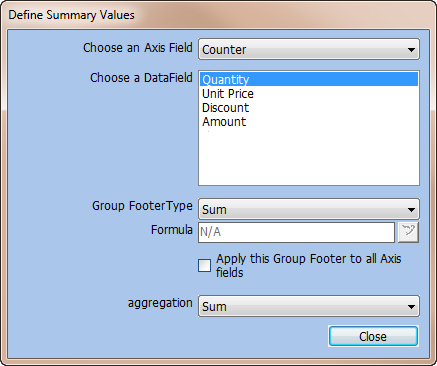This screenshot has height=366, width=437.
Task: Click empty space in the DataField list
Action: coord(309,157)
